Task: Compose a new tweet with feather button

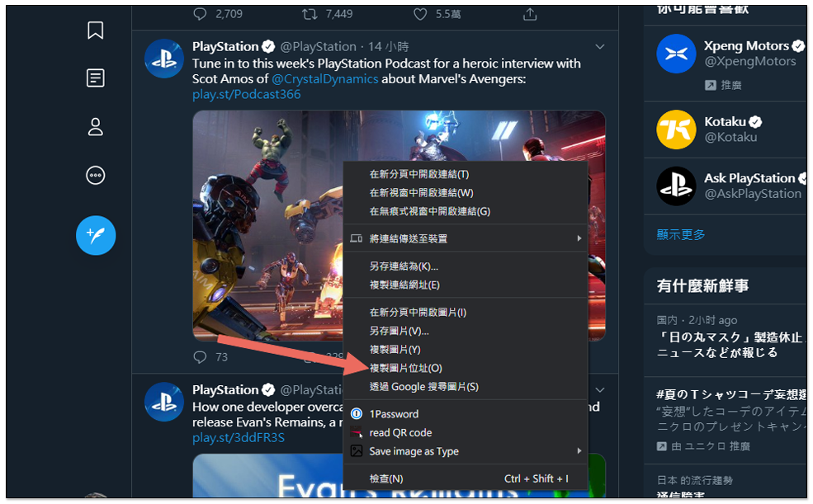Action: pyautogui.click(x=96, y=235)
